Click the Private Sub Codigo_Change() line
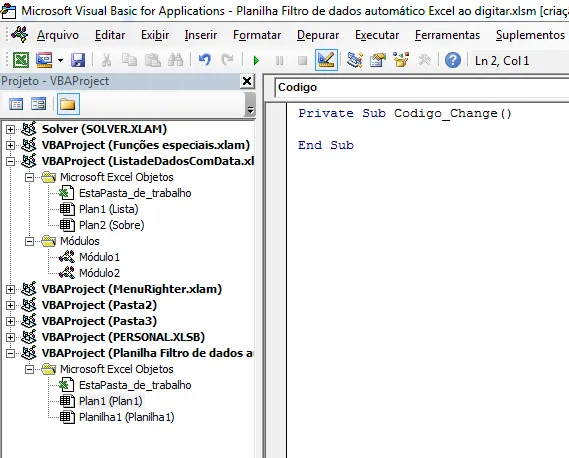This screenshot has height=458, width=569. pos(405,114)
